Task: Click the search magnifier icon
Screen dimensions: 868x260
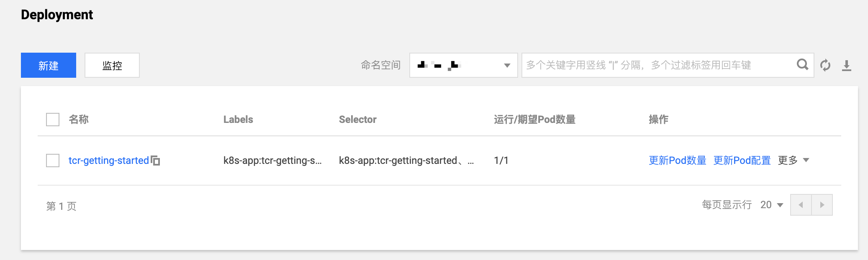Action: coord(802,65)
